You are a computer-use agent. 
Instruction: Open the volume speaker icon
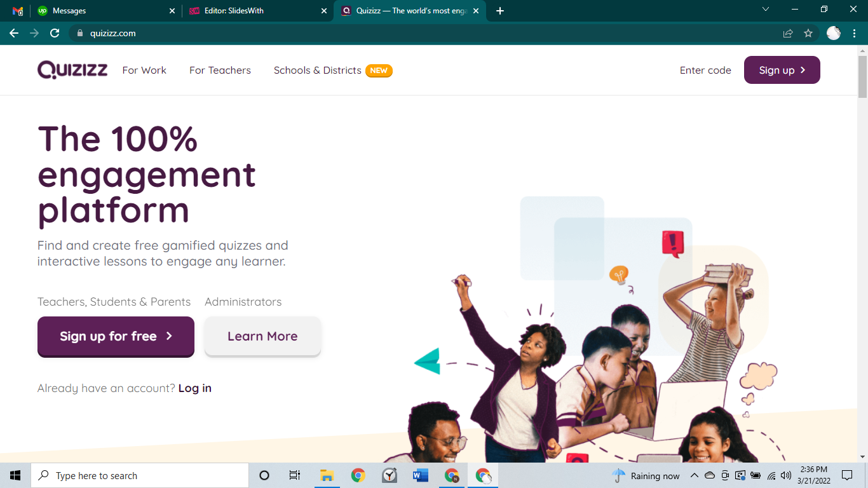pos(786,475)
